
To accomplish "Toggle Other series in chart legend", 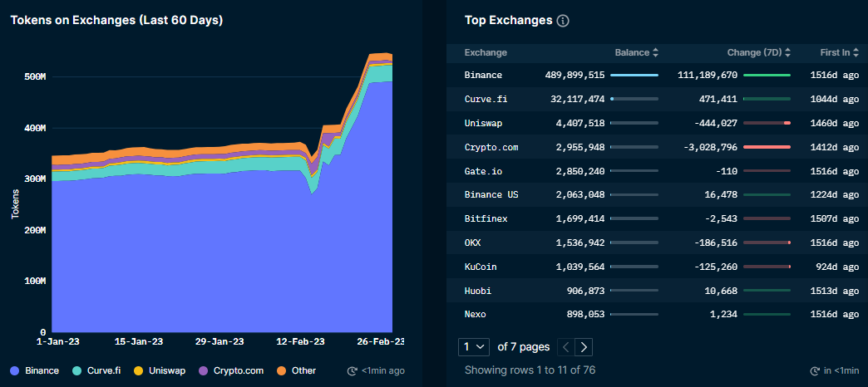I will 296,371.
